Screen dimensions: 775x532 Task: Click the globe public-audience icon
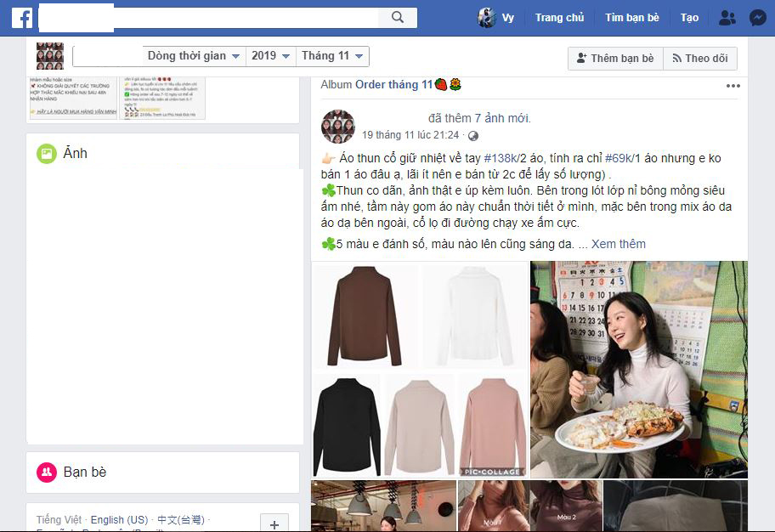click(x=473, y=135)
